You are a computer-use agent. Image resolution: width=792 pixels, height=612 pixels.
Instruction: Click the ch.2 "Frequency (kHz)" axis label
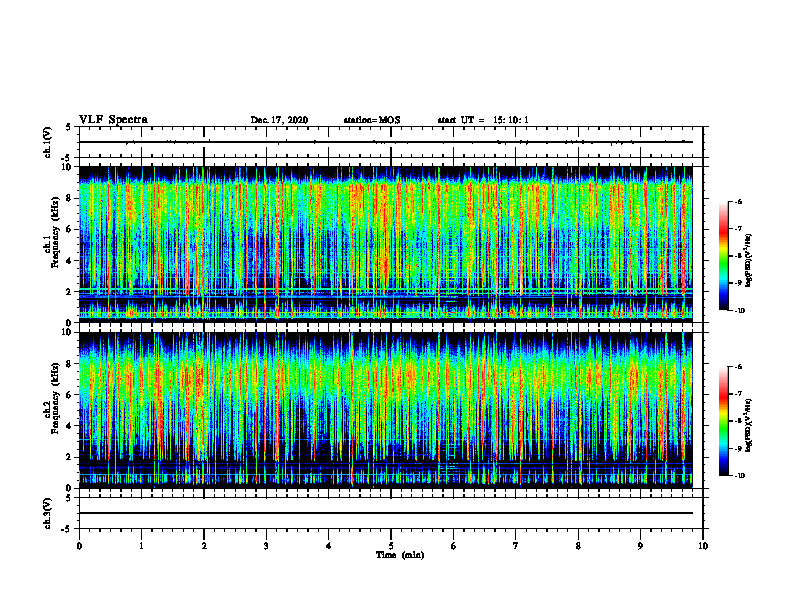pyautogui.click(x=55, y=398)
